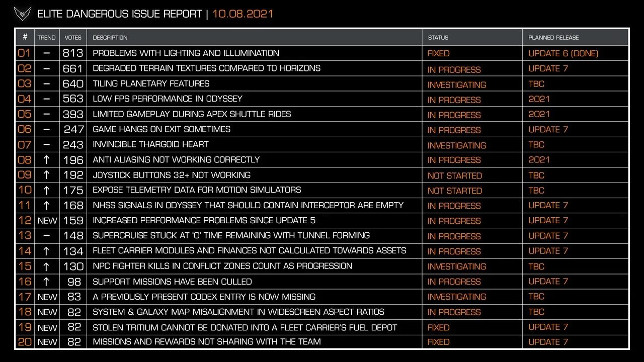Click the Supercruise stuck at '0' description
Image resolution: width=644 pixels, height=362 pixels.
coord(231,236)
